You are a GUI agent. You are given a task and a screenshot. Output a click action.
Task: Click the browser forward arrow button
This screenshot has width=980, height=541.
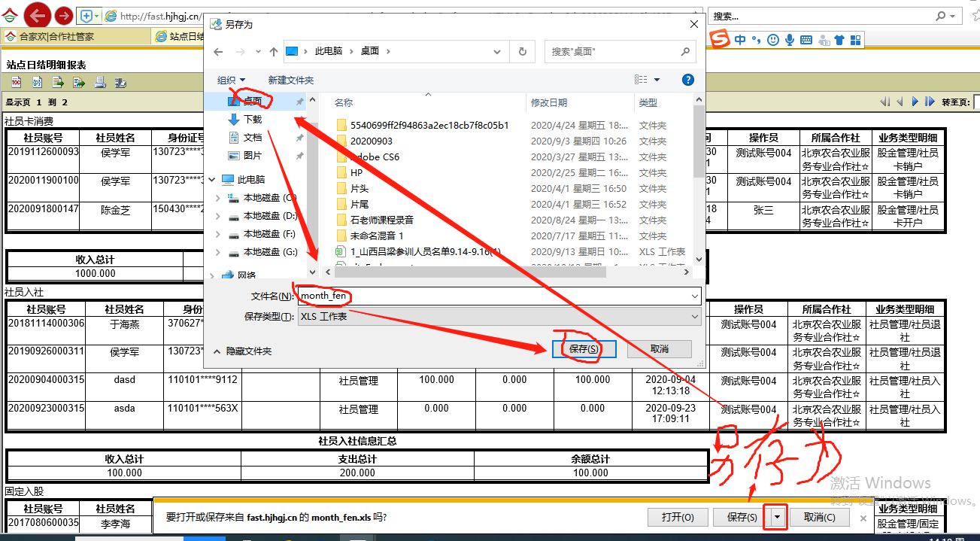tap(64, 15)
